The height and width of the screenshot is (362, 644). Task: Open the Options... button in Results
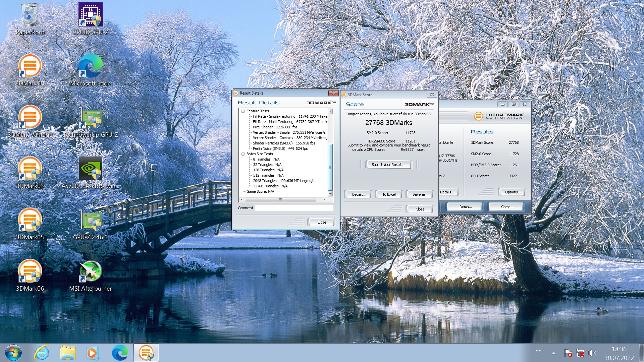(513, 192)
